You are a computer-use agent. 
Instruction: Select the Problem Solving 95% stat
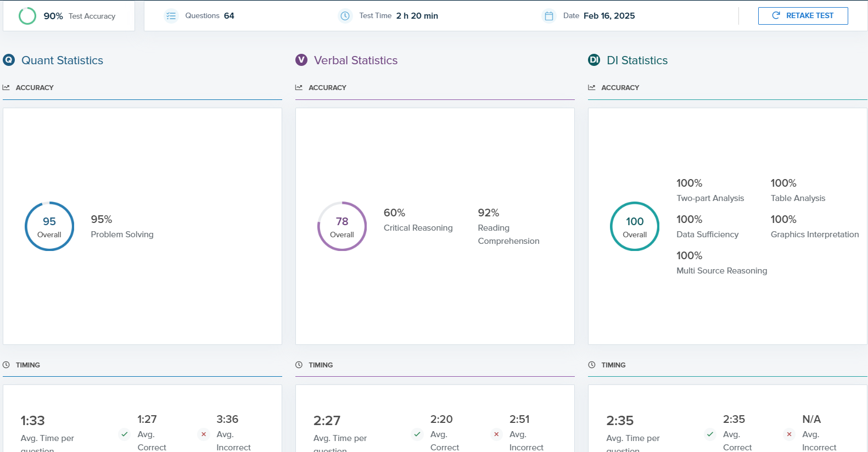click(x=122, y=226)
